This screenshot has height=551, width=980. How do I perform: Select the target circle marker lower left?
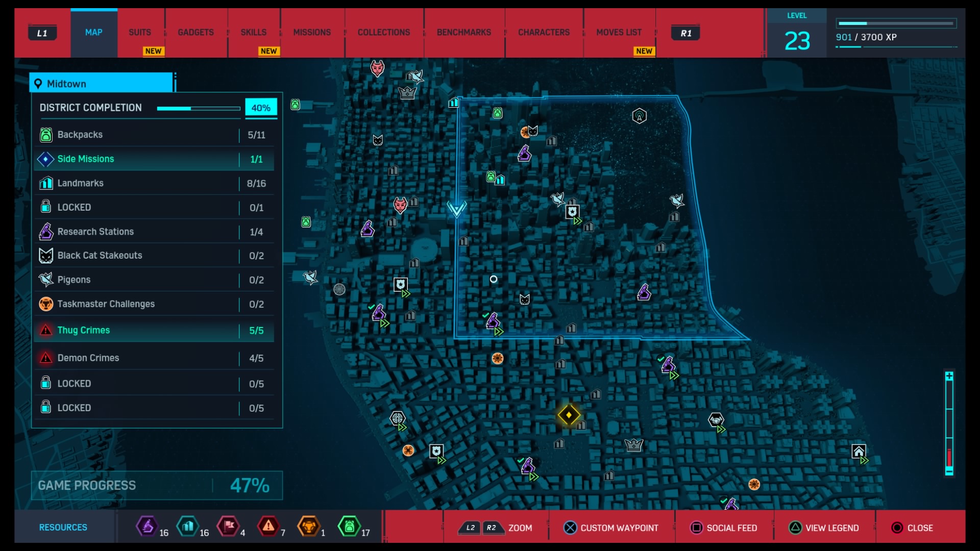[x=398, y=418]
